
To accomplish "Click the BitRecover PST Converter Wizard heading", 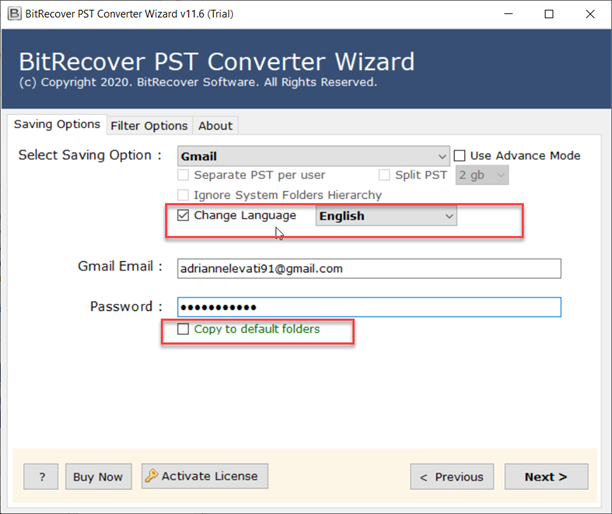I will point(217,62).
